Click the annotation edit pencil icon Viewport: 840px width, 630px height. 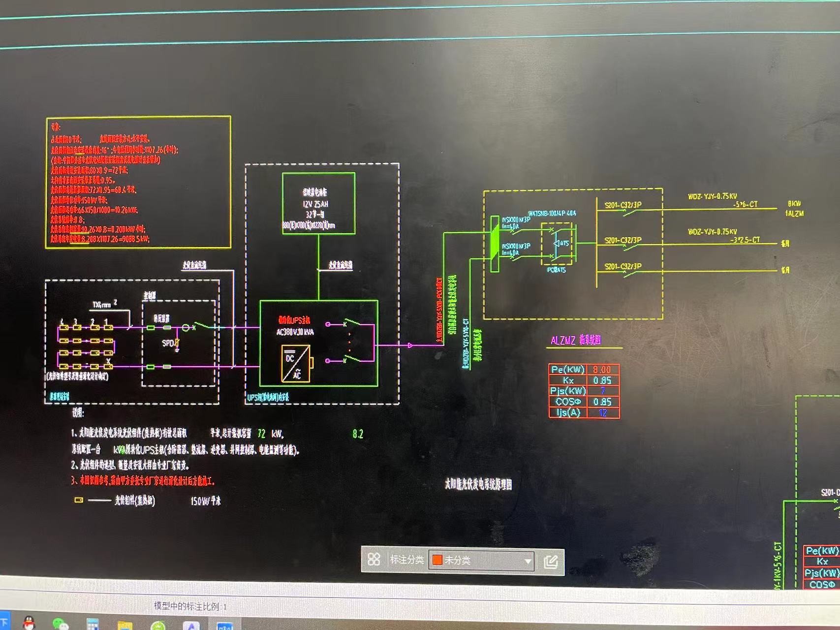point(551,562)
